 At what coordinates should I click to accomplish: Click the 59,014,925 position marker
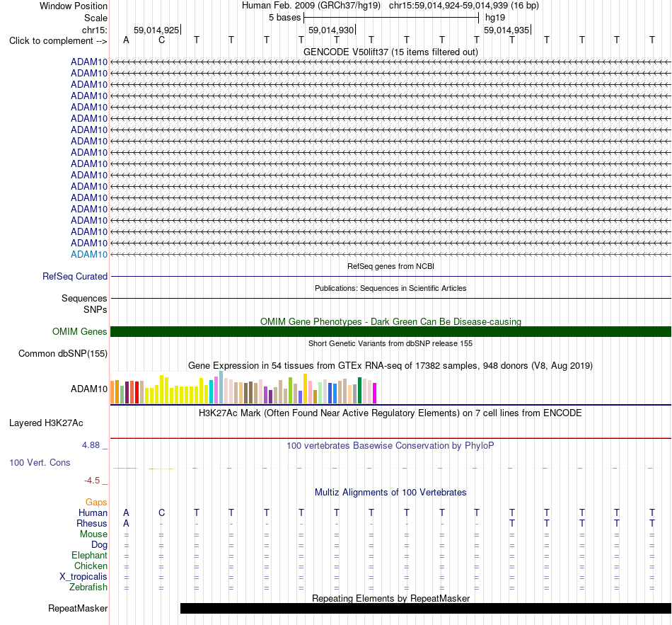(x=156, y=30)
